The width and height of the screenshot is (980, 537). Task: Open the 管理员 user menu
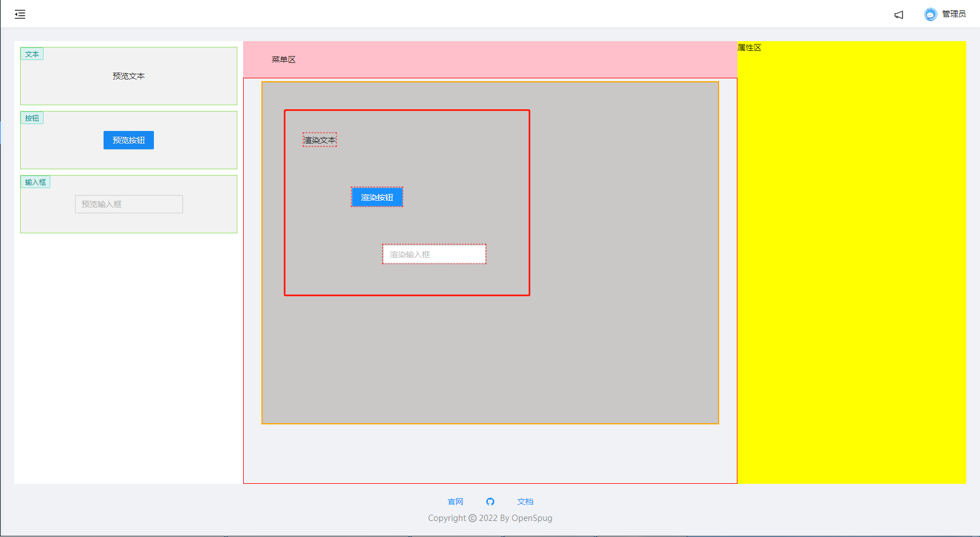pyautogui.click(x=954, y=14)
